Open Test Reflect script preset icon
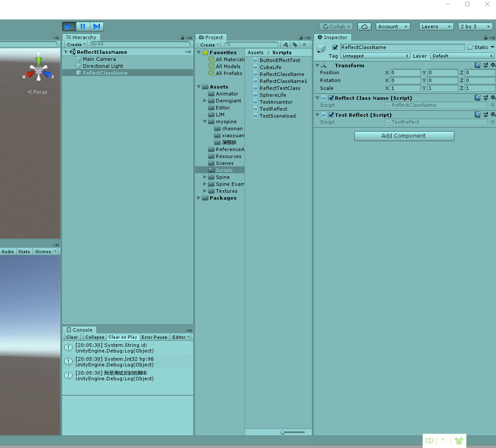Image resolution: width=496 pixels, height=448 pixels. click(x=486, y=115)
